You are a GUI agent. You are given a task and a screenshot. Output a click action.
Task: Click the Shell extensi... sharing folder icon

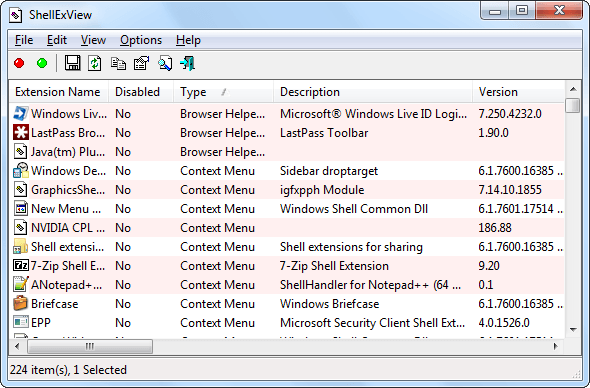[21, 246]
